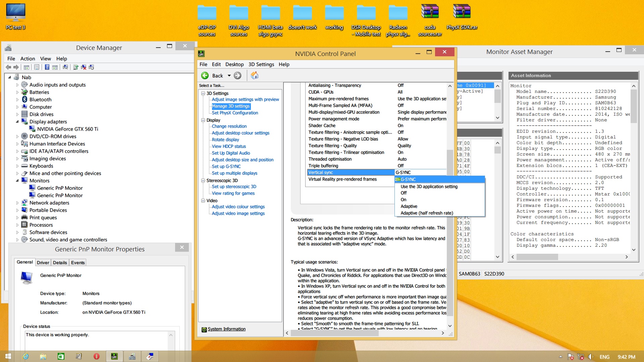Choose Use the 3D application setting option
Viewport: 644px width, 362px height.
(440, 187)
